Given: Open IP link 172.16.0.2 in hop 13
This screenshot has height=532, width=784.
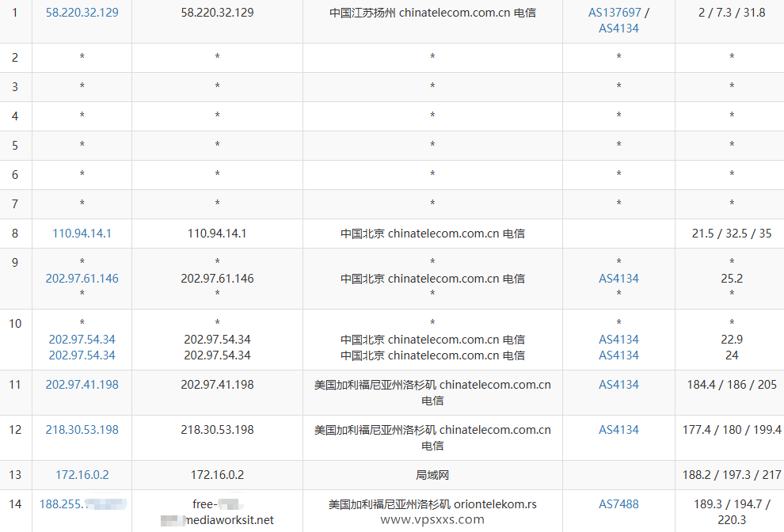Looking at the screenshot, I should coord(82,474).
